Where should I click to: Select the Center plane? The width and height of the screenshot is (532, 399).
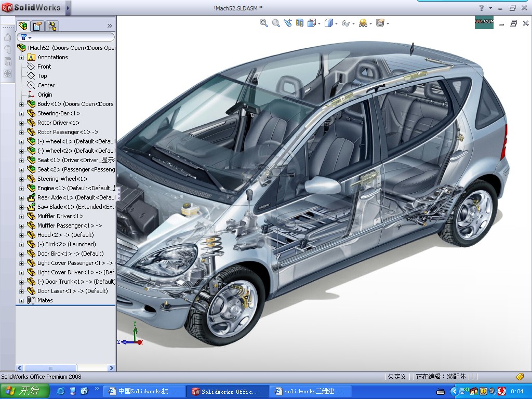(x=46, y=85)
